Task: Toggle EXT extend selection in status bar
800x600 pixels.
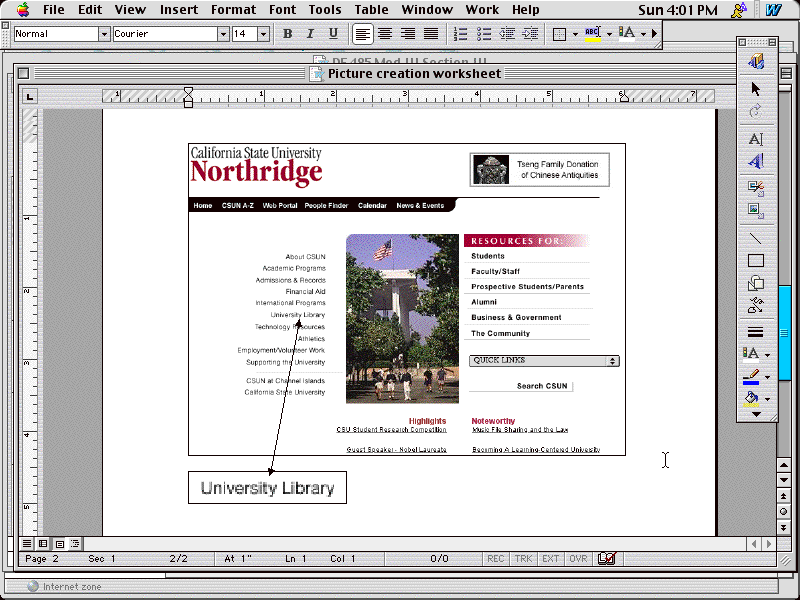Action: (x=551, y=559)
